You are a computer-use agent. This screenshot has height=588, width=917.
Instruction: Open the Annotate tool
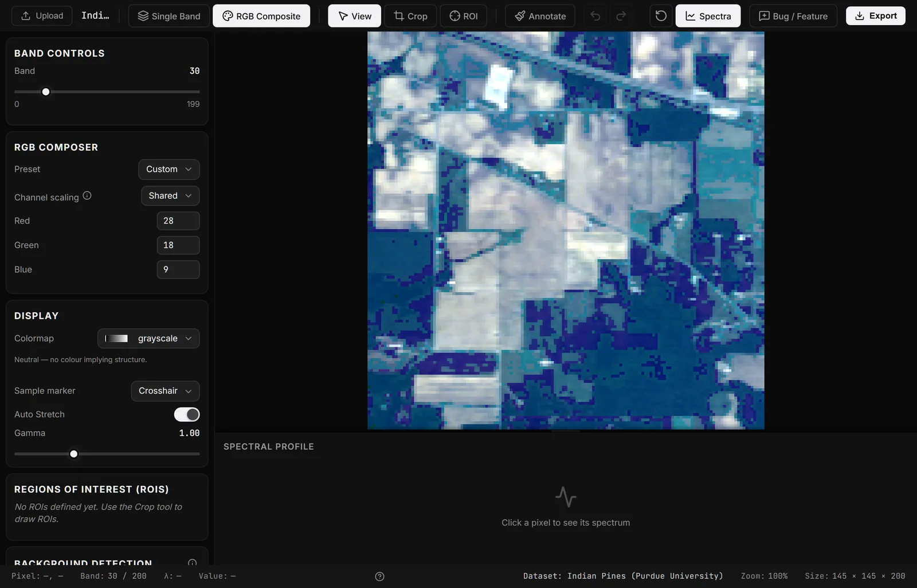(540, 16)
